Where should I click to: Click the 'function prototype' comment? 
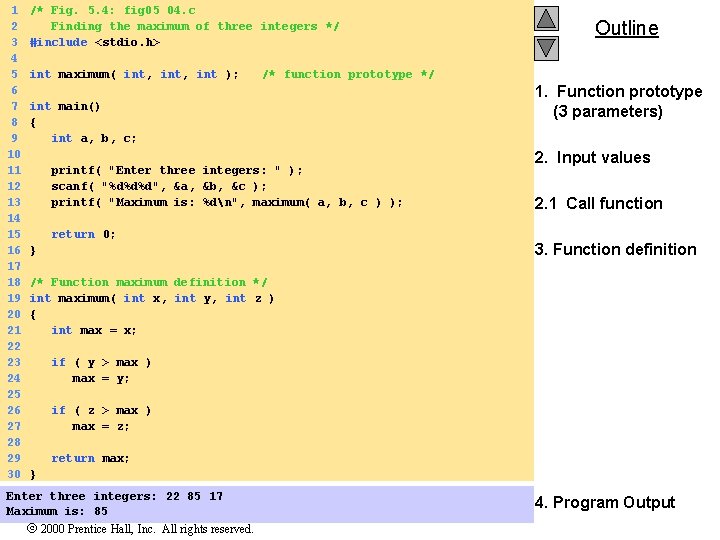pos(348,74)
